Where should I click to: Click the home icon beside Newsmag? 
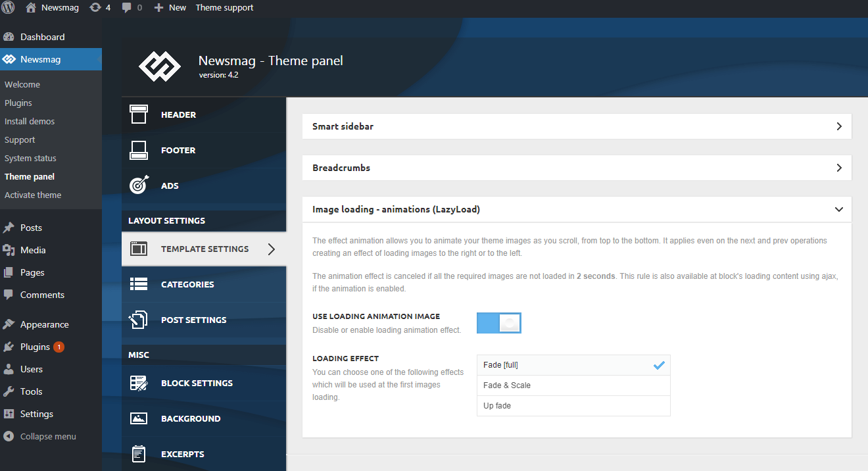pyautogui.click(x=31, y=8)
